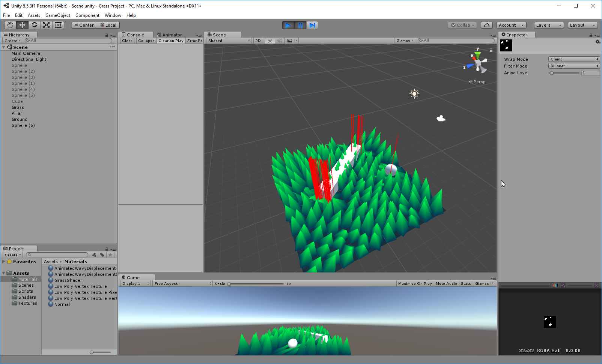Select the Hand tool in toolbar
Screen dimensions: 602x364
tap(10, 25)
